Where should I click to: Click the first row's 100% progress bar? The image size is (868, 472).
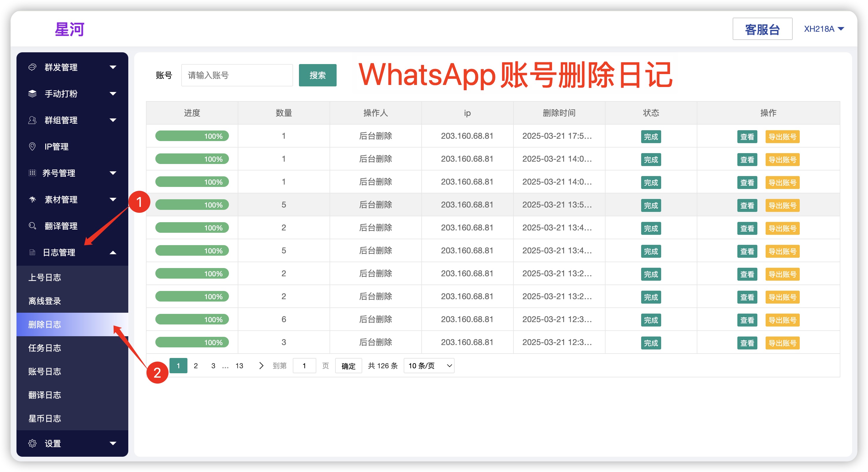pos(192,136)
